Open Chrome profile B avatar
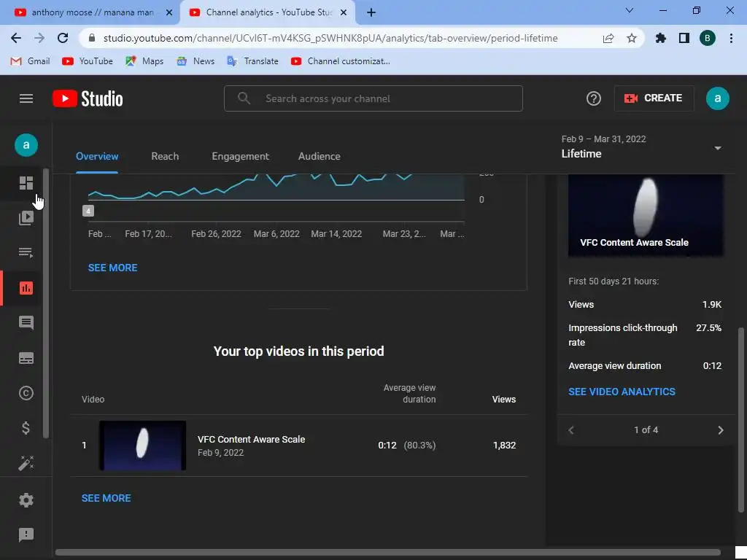The image size is (747, 560). pyautogui.click(x=708, y=38)
